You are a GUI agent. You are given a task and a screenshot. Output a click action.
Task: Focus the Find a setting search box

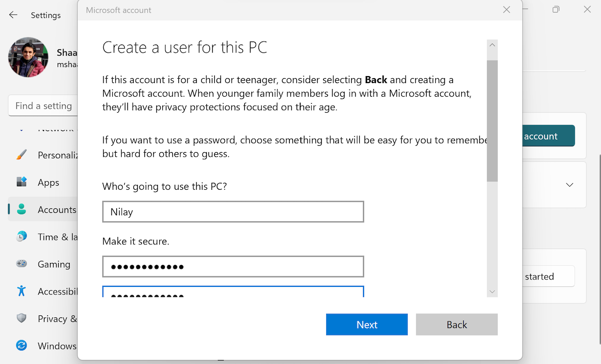click(x=43, y=106)
